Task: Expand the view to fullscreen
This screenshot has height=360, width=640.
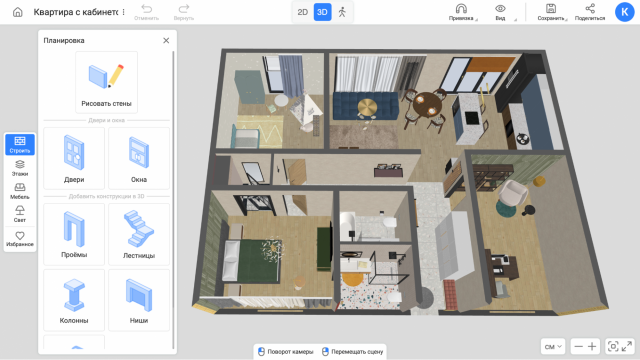Action: (x=627, y=347)
